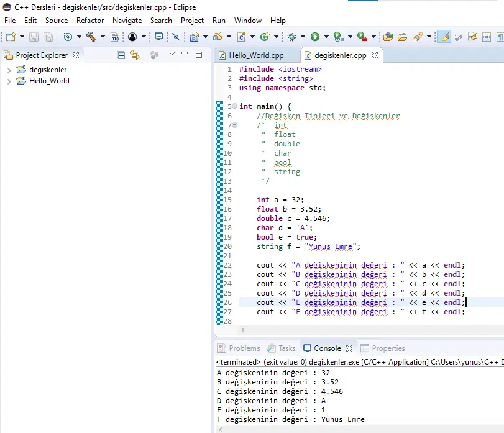Screen dimensions: 504x433
Task: Click the Debug bug icon
Action: point(292,37)
